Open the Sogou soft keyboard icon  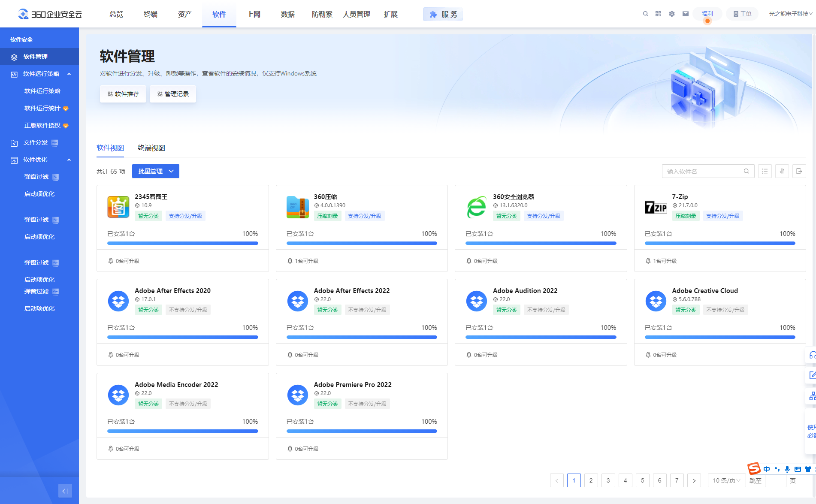pos(798,469)
